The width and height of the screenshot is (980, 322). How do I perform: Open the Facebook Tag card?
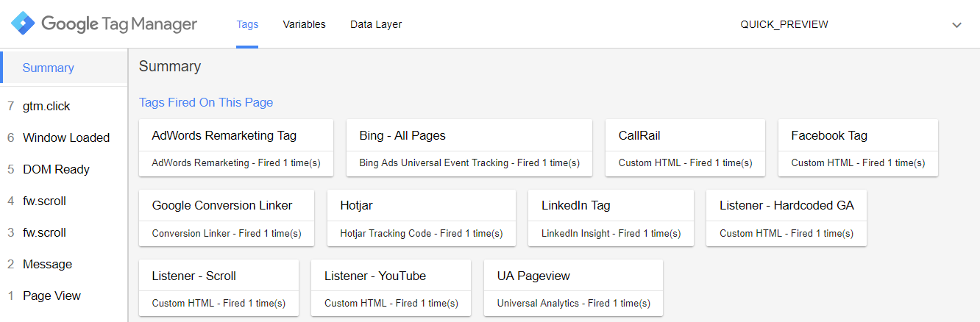click(858, 148)
